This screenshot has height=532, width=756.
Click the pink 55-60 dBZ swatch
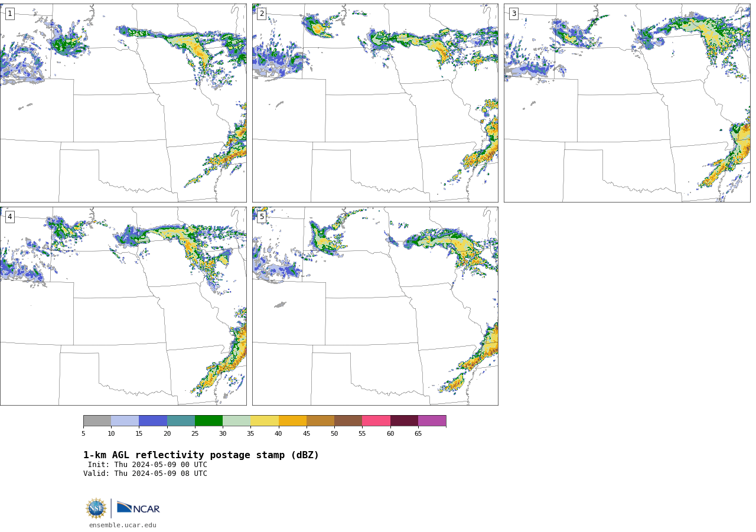pyautogui.click(x=376, y=420)
